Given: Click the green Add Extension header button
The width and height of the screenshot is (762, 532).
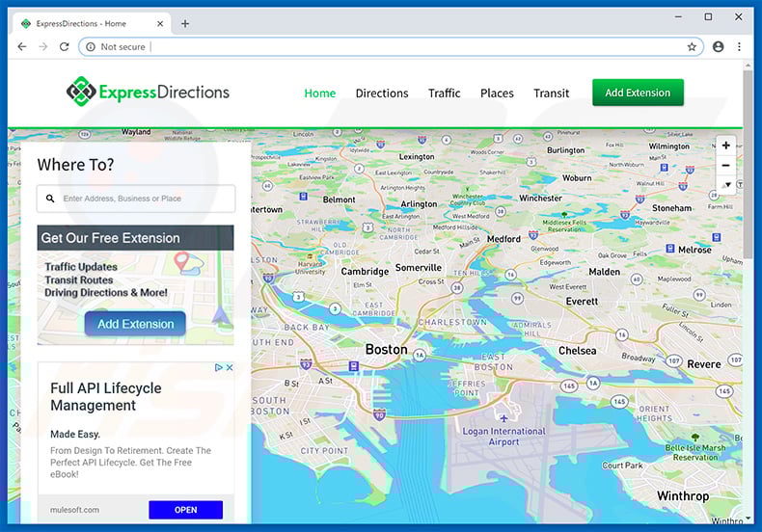Looking at the screenshot, I should 638,93.
